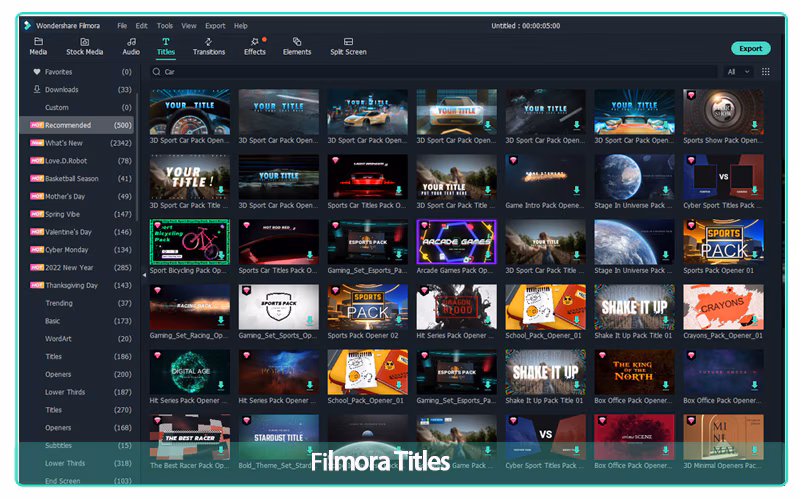Open the Media tab

tap(38, 46)
